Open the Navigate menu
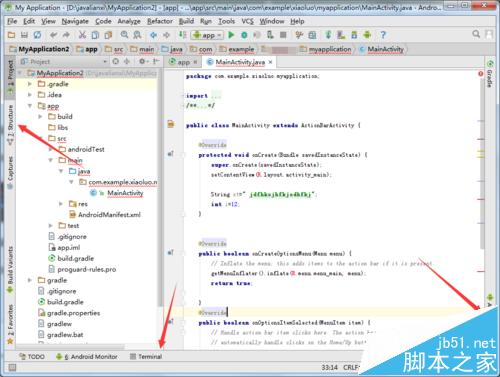The width and height of the screenshot is (500, 377). pos(75,21)
